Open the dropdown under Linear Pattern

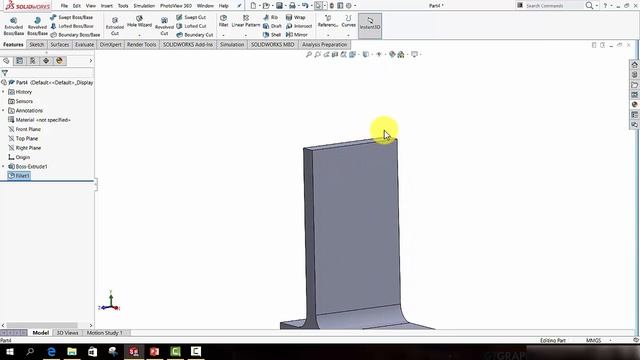click(x=246, y=36)
